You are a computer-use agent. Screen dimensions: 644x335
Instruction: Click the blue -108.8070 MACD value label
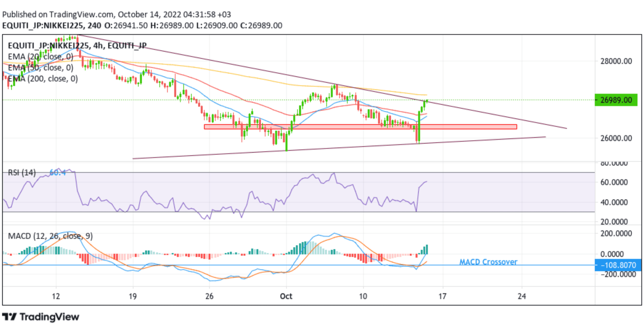point(618,265)
